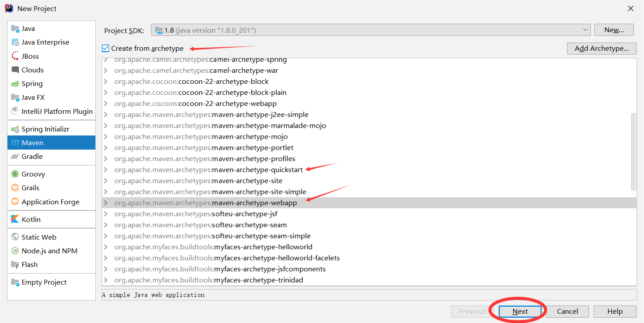Image resolution: width=644 pixels, height=323 pixels.
Task: Click the IntelliJ IDEA logo in title bar
Action: coord(9,8)
